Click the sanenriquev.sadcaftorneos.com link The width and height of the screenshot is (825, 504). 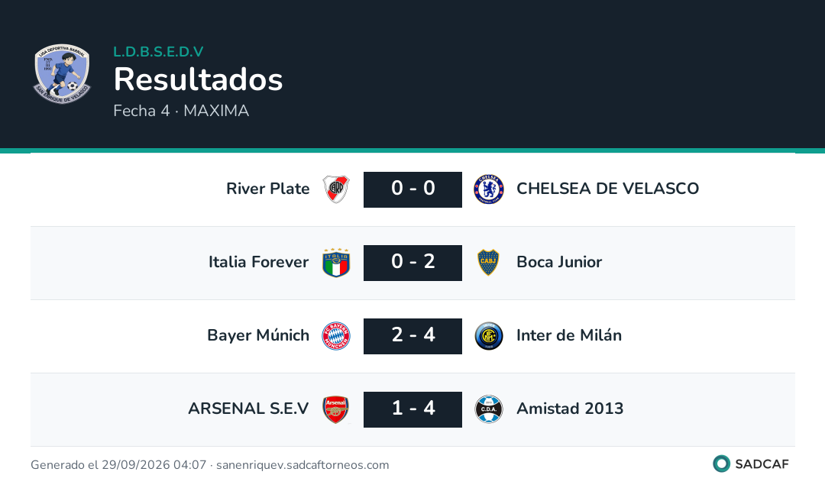[302, 465]
